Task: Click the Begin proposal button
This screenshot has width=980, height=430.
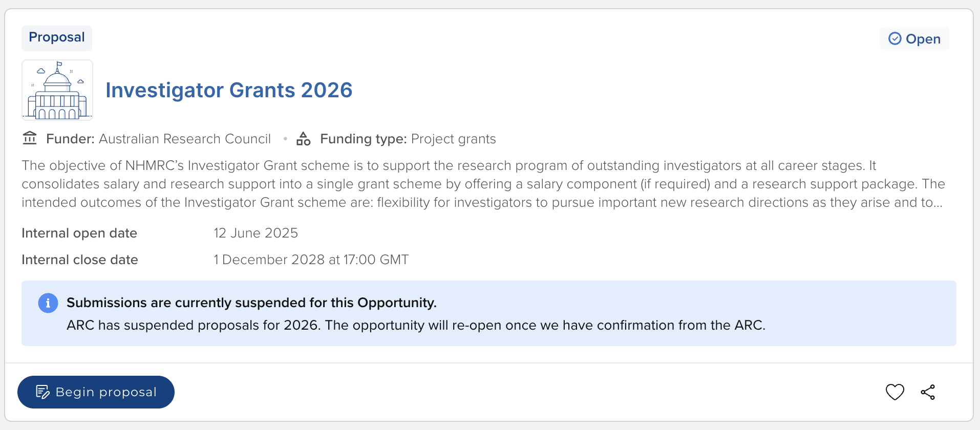Action: click(96, 392)
